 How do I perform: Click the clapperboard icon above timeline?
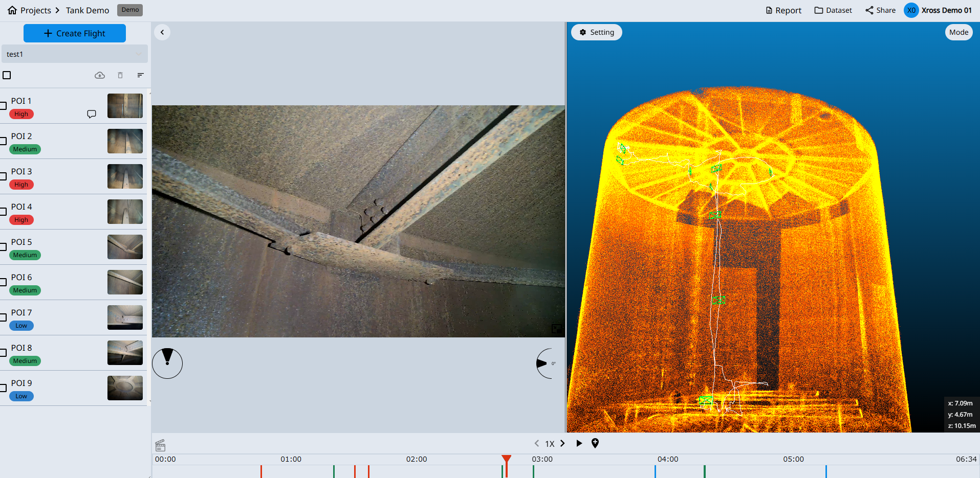coord(160,445)
